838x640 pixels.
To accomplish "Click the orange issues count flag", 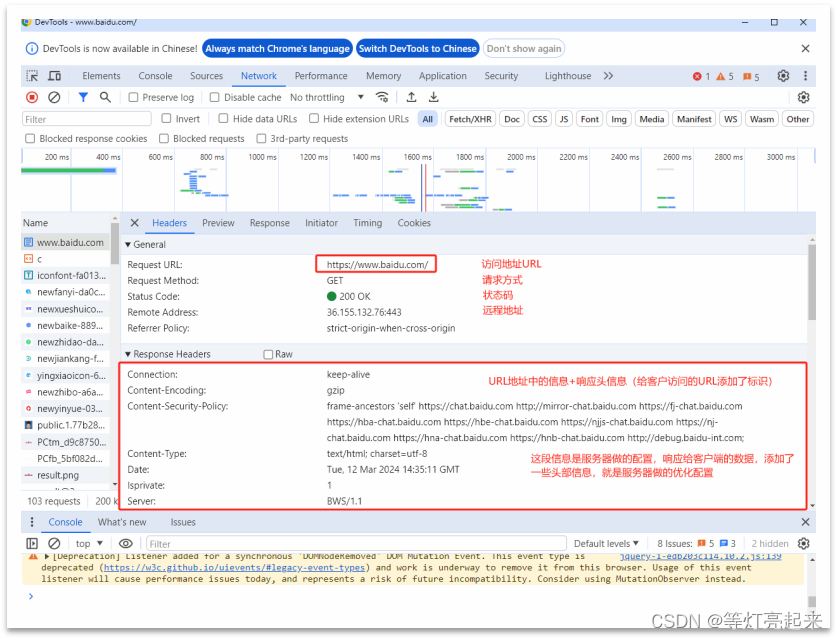I will pos(751,76).
